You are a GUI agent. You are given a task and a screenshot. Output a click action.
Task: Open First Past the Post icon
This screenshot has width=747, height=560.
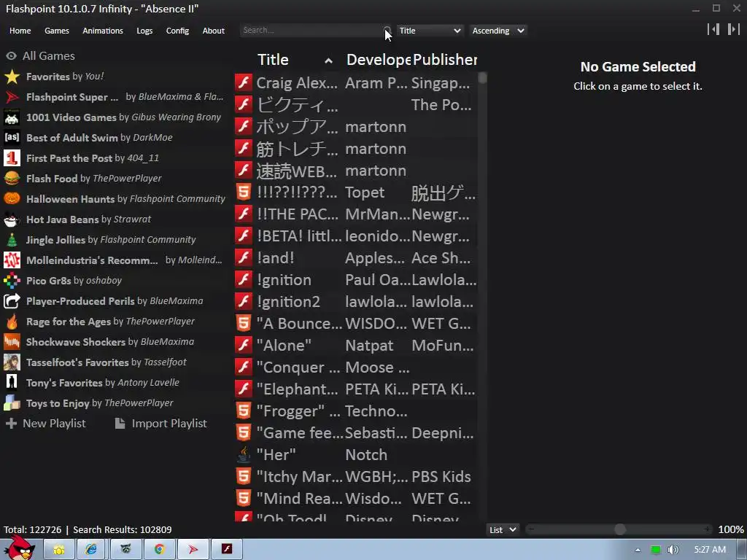pyautogui.click(x=12, y=158)
